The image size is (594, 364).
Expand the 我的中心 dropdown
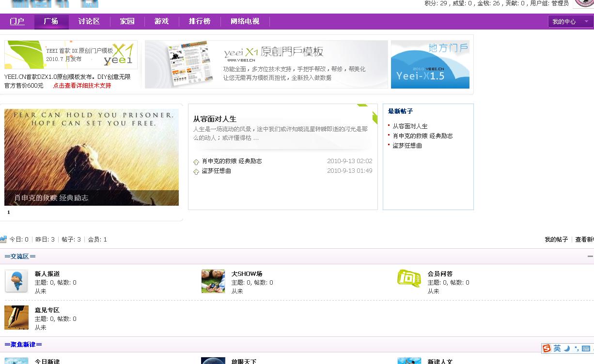click(571, 22)
